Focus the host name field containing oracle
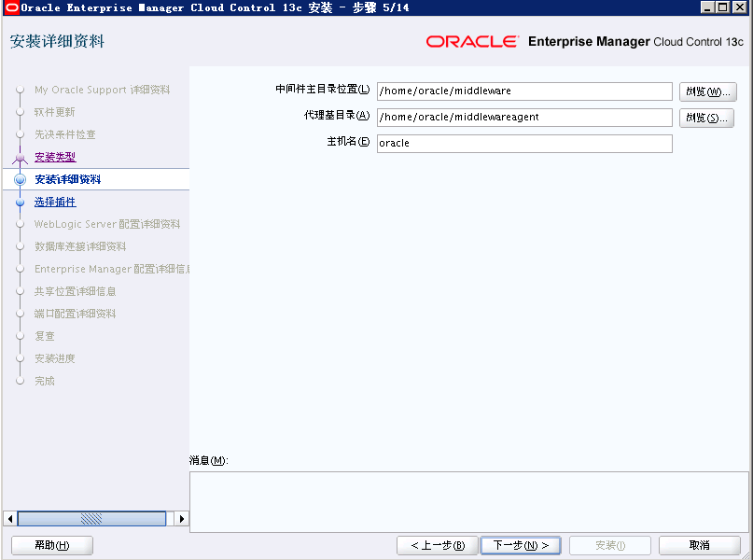Screen dimensions: 753x560 pyautogui.click(x=524, y=143)
